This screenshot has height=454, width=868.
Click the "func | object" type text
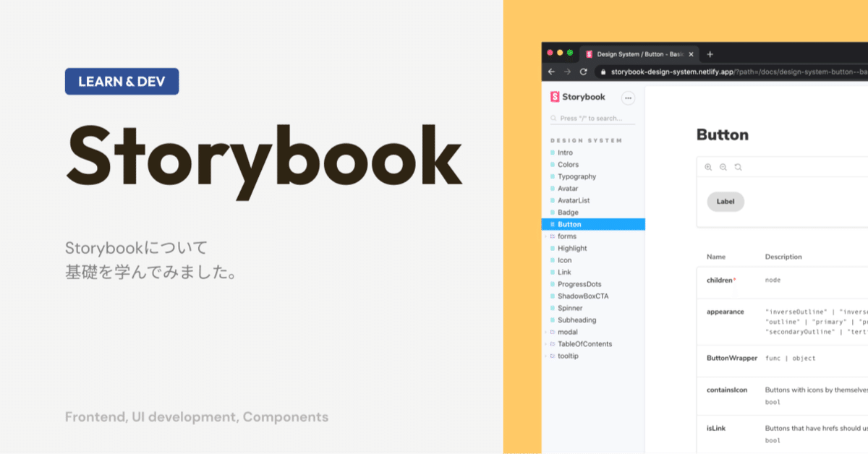tap(790, 359)
